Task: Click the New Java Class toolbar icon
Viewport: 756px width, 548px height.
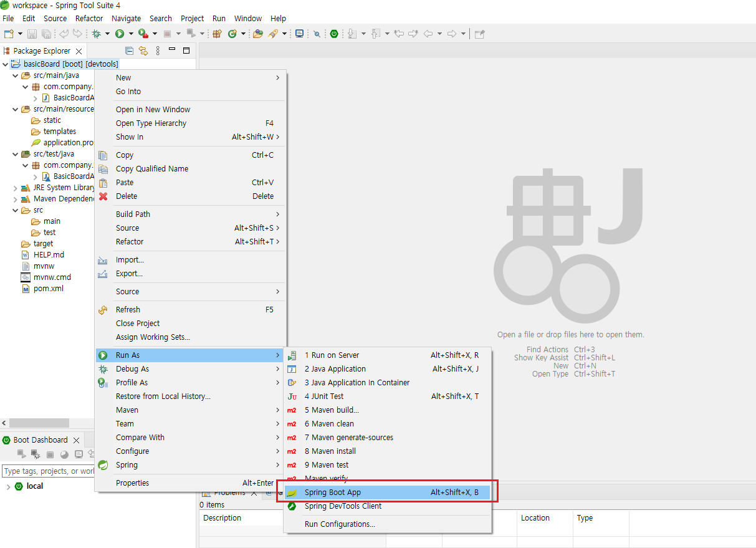Action: point(232,34)
